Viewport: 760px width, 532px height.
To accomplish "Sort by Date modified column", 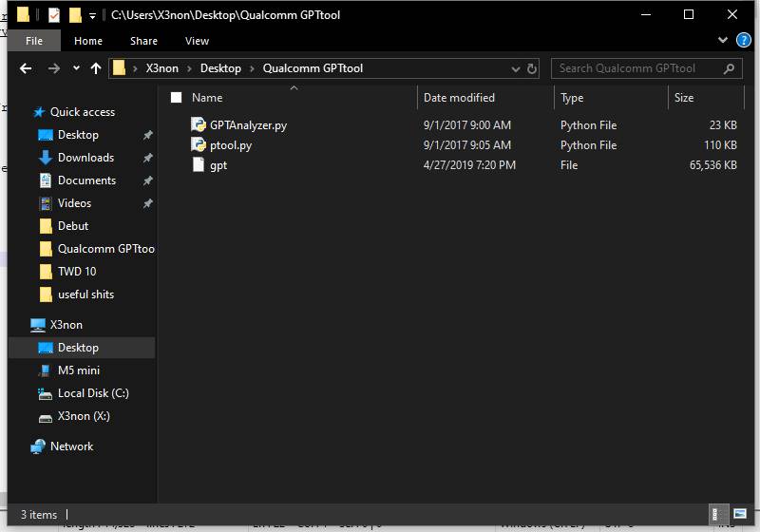I will tap(459, 98).
